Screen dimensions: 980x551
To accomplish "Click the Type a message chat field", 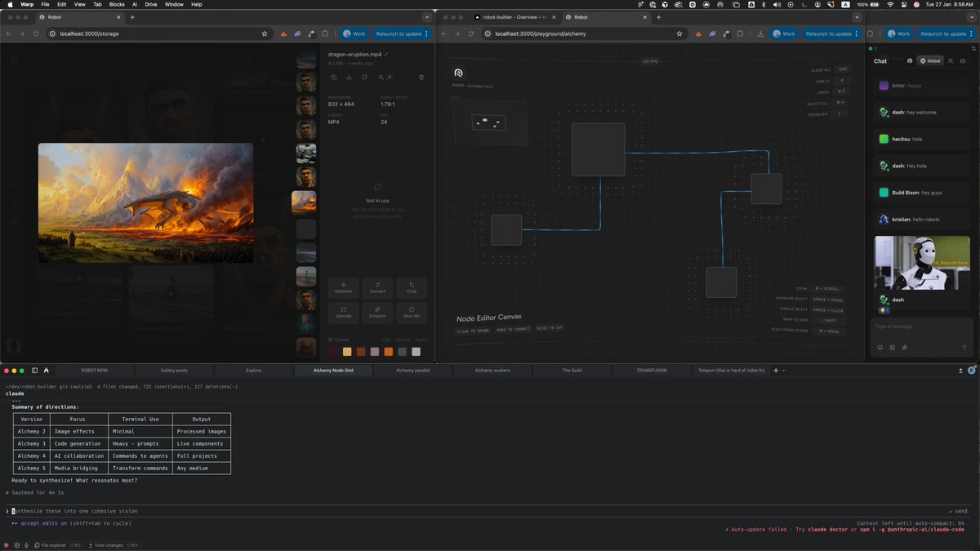I will pyautogui.click(x=921, y=327).
